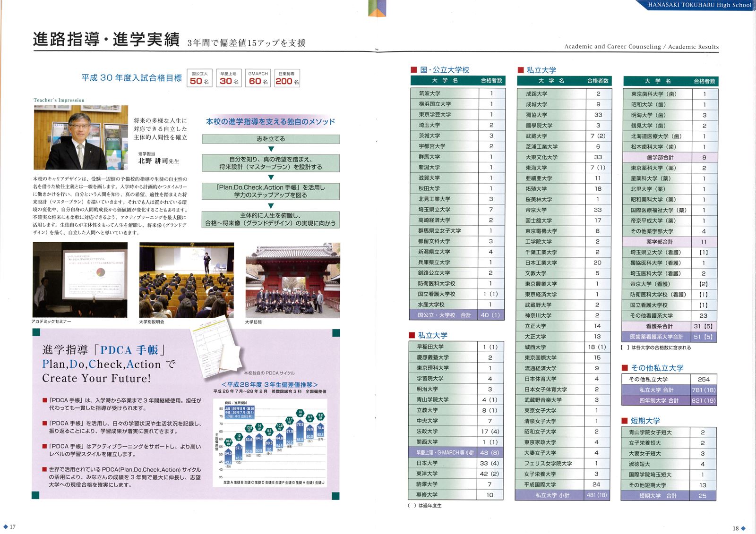Click the 将来設計（マスタープラン）を設計する step box

[271, 163]
